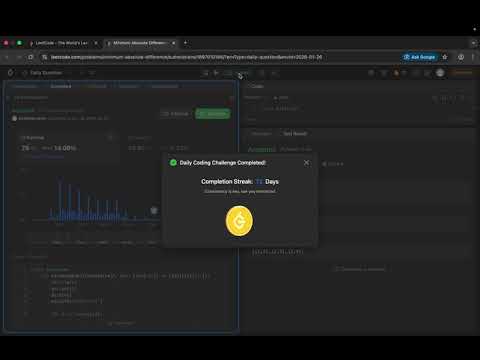Select the Test Result tab
Viewport: 480px width, 360px height.
[x=295, y=134]
